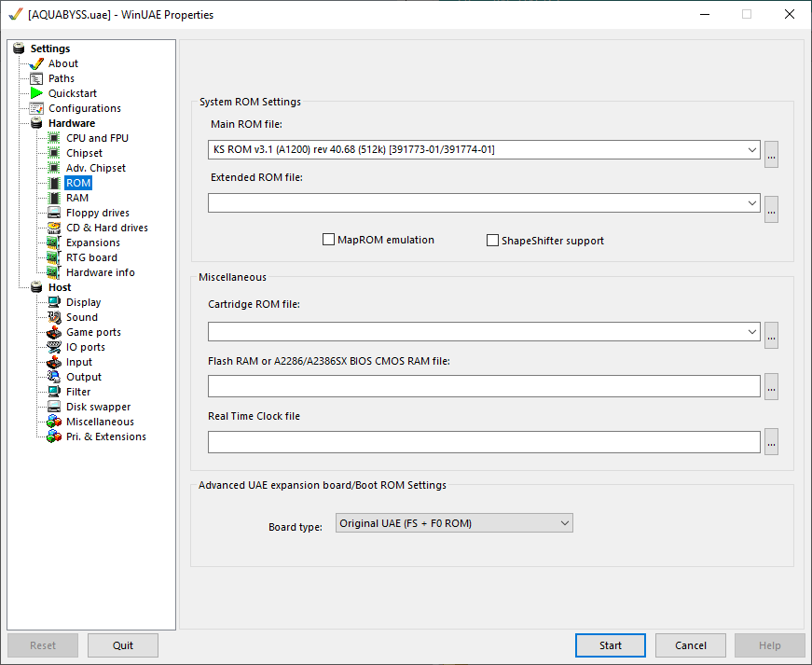
Task: Click the Real Time Clock file field
Action: pos(484,442)
